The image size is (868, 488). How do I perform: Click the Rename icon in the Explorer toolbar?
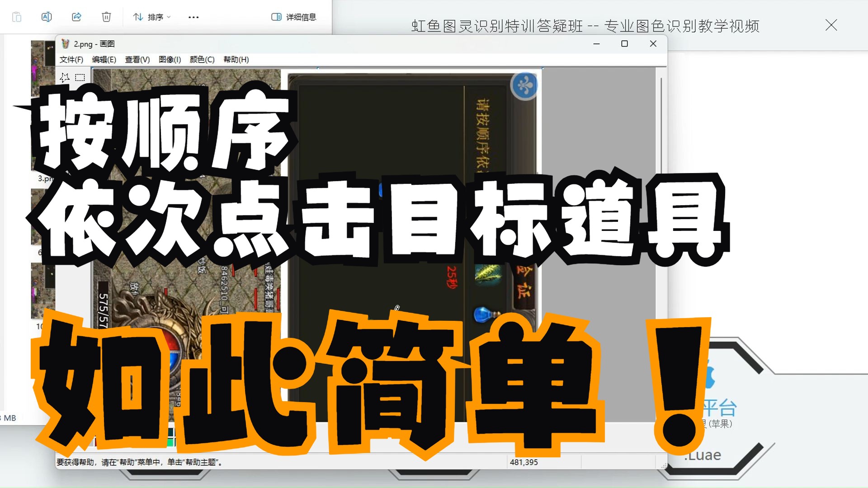pos(47,17)
